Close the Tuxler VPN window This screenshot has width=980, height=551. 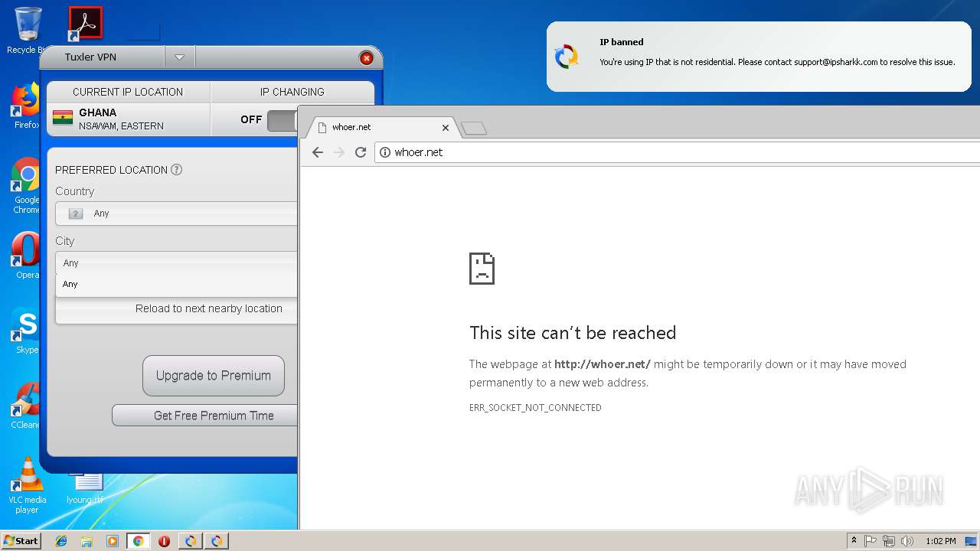pyautogui.click(x=366, y=58)
